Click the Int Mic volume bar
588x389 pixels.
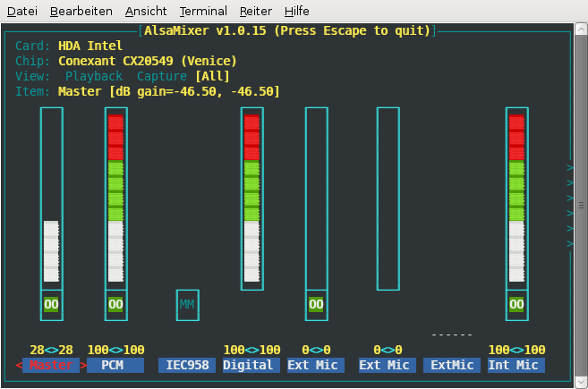(516, 199)
